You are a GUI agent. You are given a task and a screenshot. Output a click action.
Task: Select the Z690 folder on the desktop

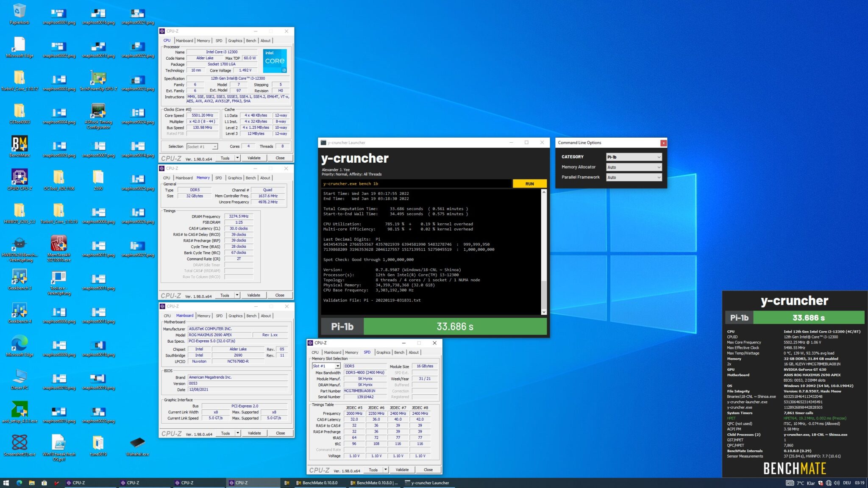[x=98, y=180]
